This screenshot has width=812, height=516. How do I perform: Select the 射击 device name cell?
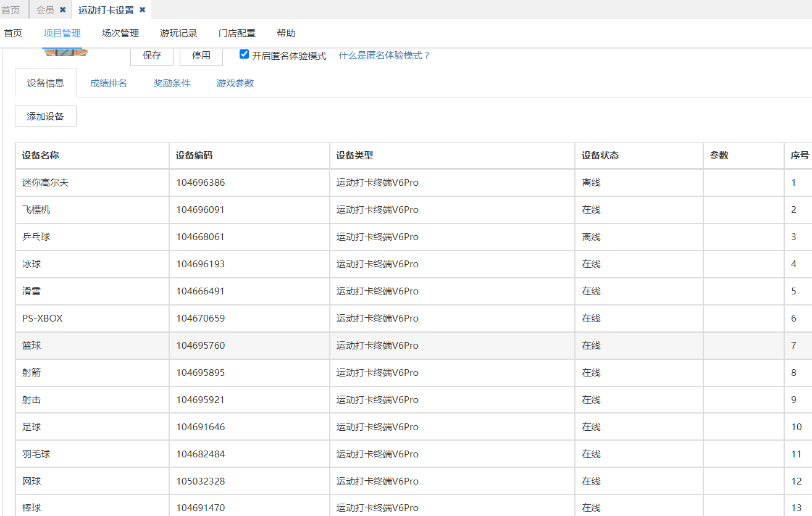pyautogui.click(x=92, y=400)
